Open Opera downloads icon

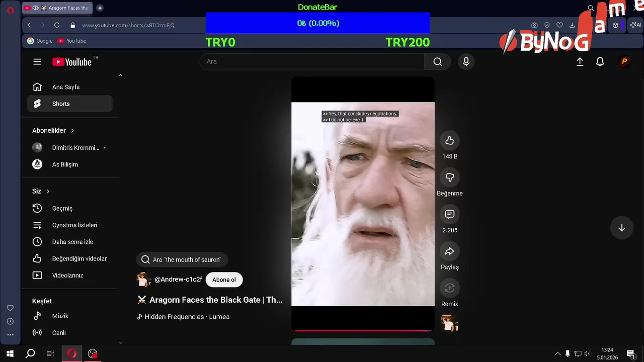pyautogui.click(x=572, y=25)
